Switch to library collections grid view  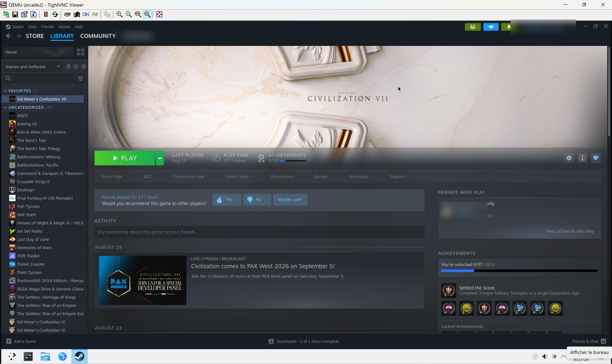click(80, 52)
